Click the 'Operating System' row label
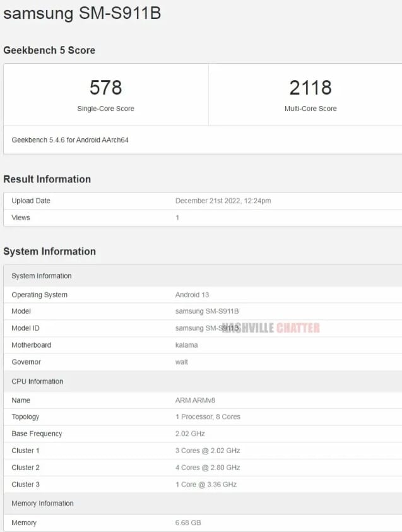The height and width of the screenshot is (532, 402). pyautogui.click(x=39, y=295)
